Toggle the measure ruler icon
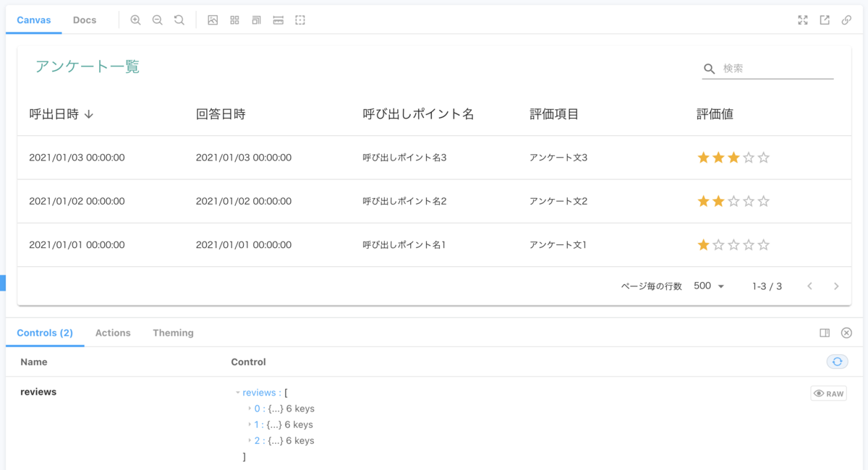The height and width of the screenshot is (470, 868). [x=278, y=20]
